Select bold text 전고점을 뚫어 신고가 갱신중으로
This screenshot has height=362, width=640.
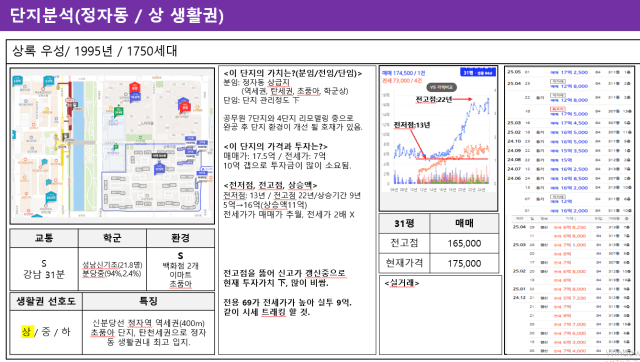(x=284, y=273)
